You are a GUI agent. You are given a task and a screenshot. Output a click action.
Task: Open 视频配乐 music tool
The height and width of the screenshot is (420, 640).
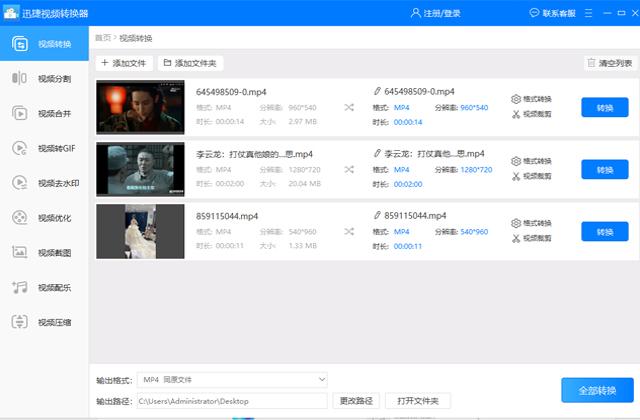tap(44, 288)
